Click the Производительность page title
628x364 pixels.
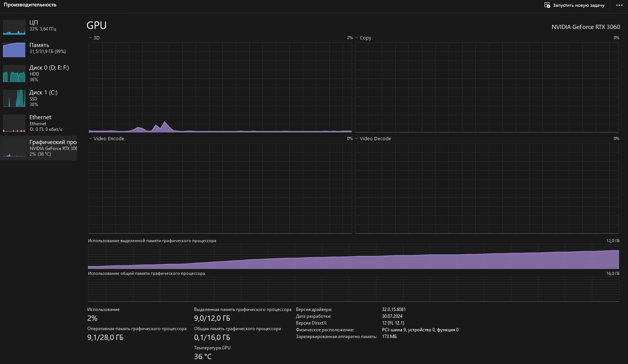pyautogui.click(x=30, y=5)
